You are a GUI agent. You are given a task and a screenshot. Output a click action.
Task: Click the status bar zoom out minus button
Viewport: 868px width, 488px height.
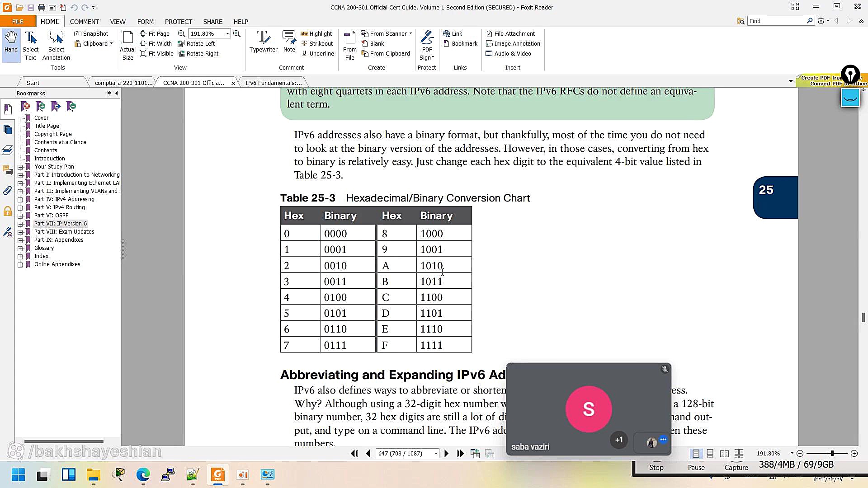[x=800, y=453]
